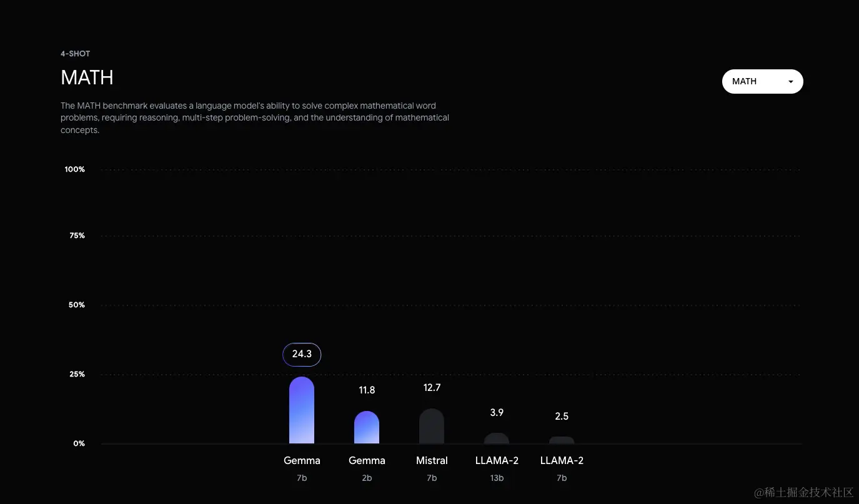The image size is (859, 504).
Task: Click the 3.9 value label
Action: 497,412
